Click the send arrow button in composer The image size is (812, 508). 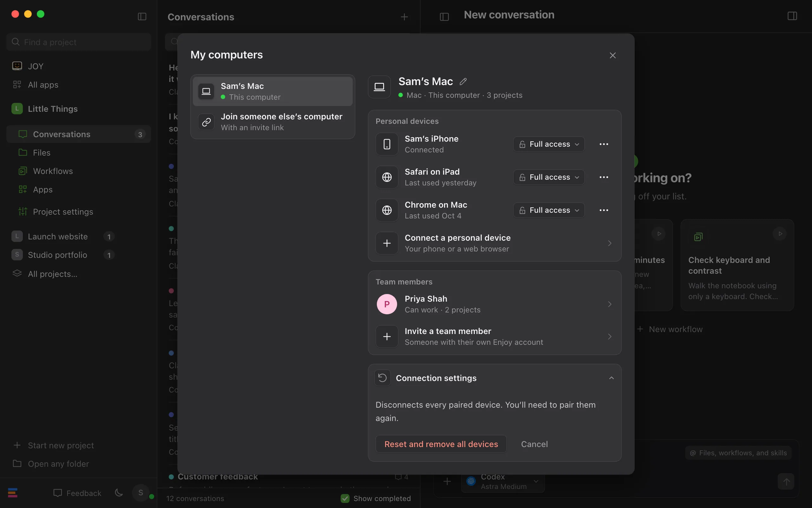click(x=786, y=481)
